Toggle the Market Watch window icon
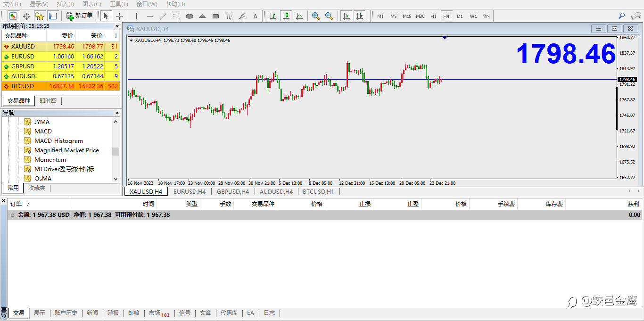644x321 pixels. [x=13, y=16]
